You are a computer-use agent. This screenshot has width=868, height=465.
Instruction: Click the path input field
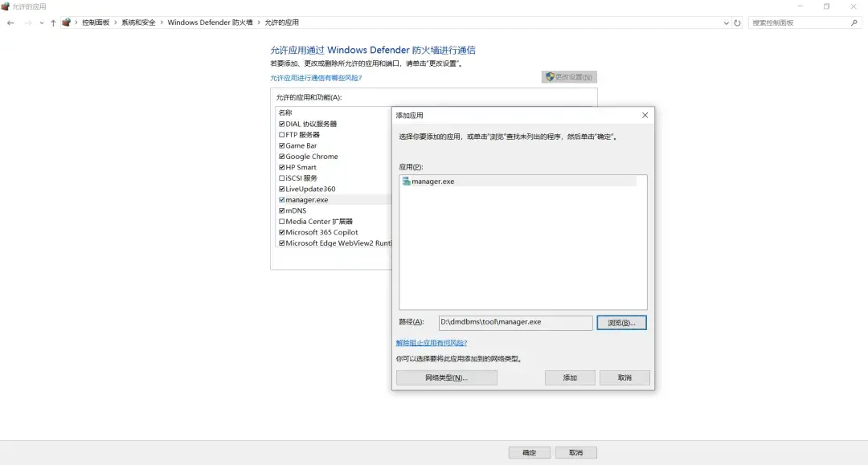[x=515, y=322]
